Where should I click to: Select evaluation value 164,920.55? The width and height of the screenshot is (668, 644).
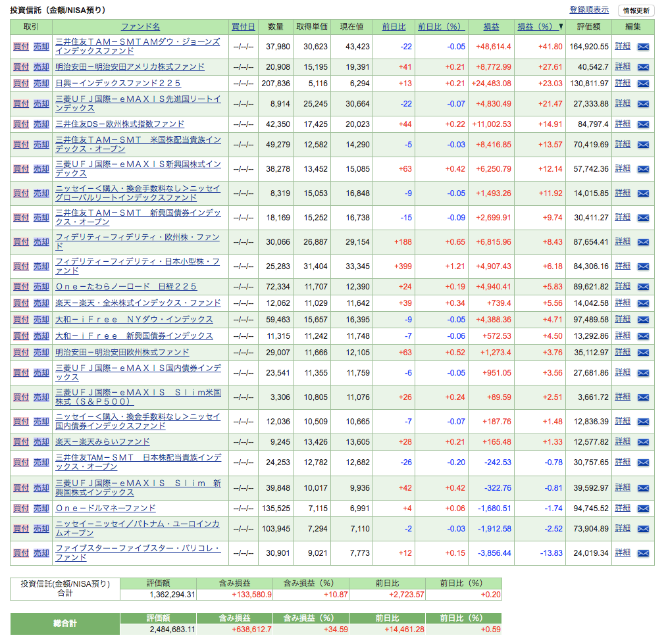pos(589,47)
